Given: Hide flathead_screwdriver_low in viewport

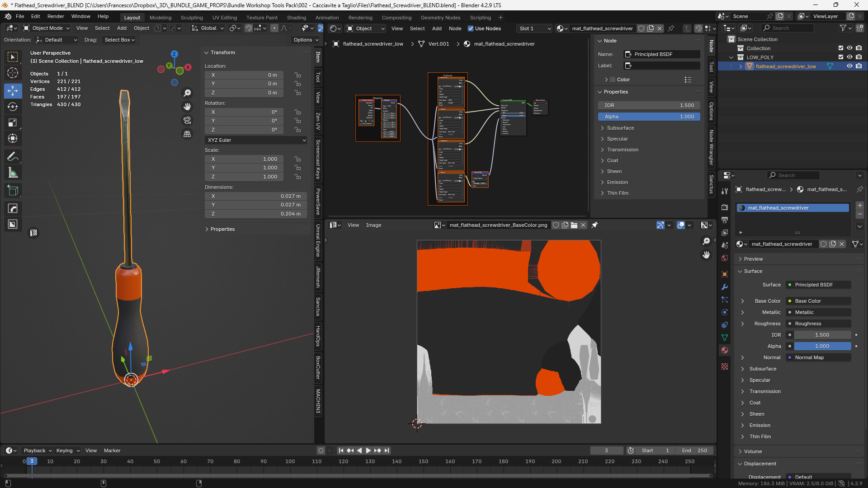Looking at the screenshot, I should pyautogui.click(x=849, y=66).
